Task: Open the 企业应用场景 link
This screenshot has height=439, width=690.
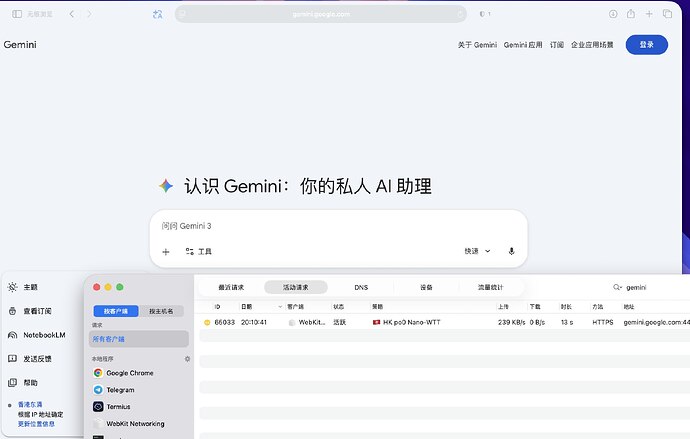Action: coord(592,45)
